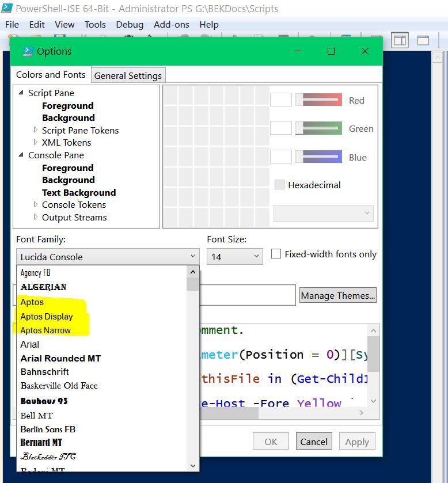Enable the Fixed-width fonts only checkbox
This screenshot has width=448, height=483.
click(276, 254)
